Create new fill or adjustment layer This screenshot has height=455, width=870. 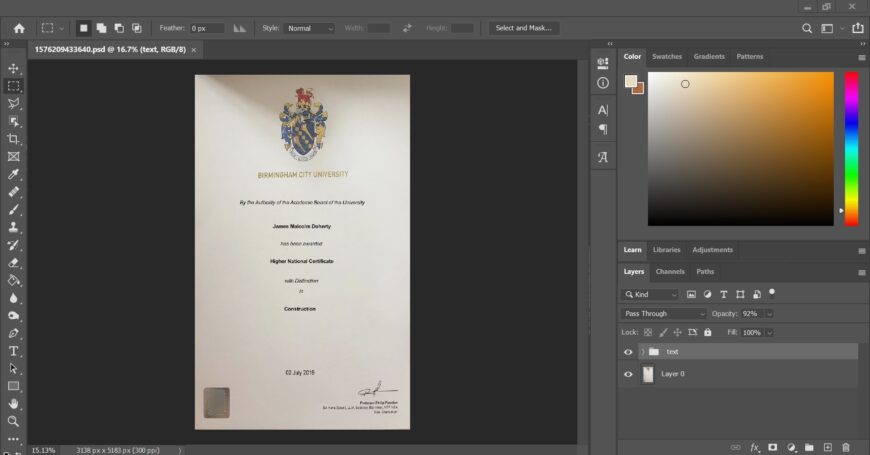791,447
